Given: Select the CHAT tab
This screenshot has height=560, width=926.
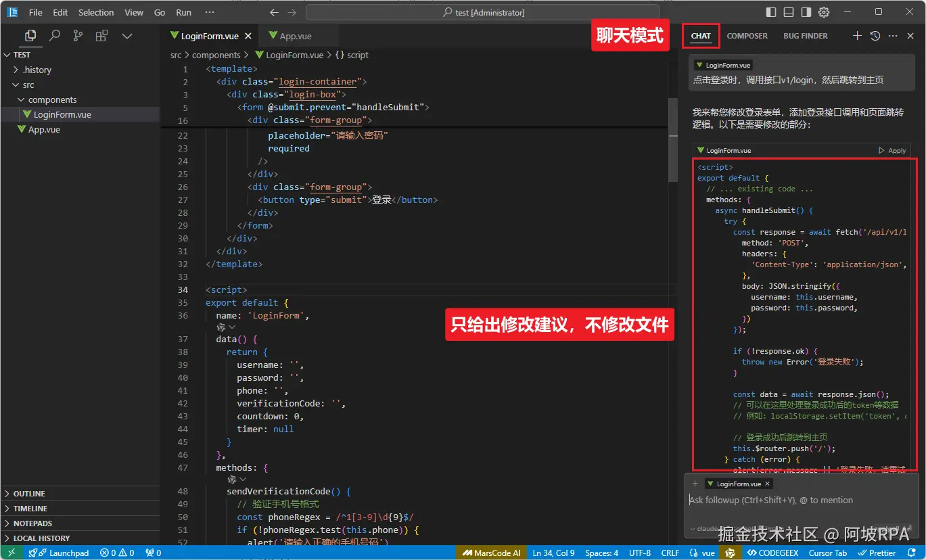Looking at the screenshot, I should 701,36.
